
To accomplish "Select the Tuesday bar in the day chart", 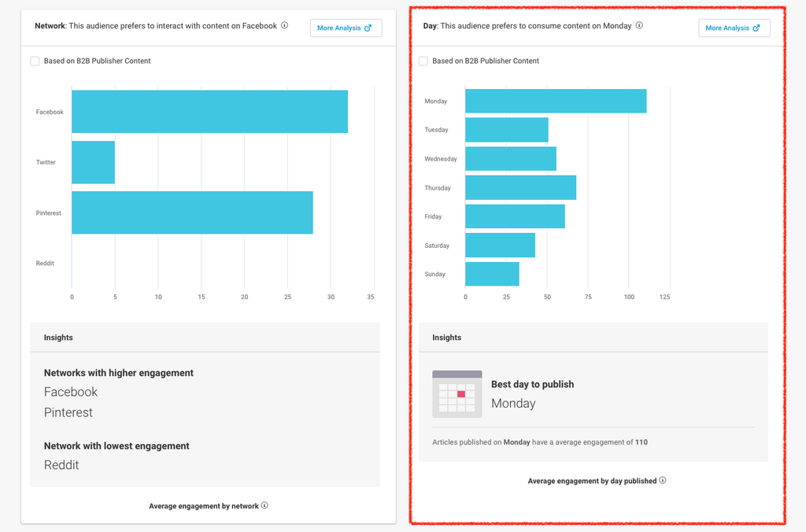I will (x=506, y=130).
